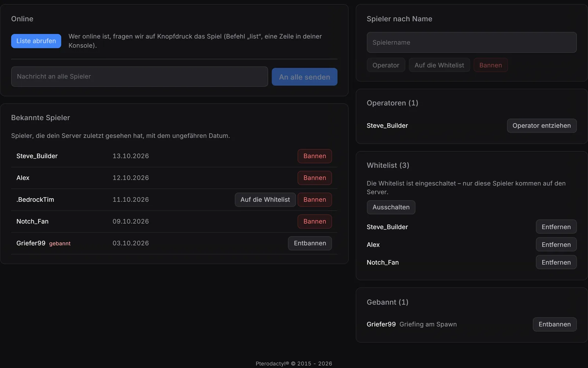Click Griefer99 in the Gebannt panel
Viewport: 588px width, 368px height.
381,324
